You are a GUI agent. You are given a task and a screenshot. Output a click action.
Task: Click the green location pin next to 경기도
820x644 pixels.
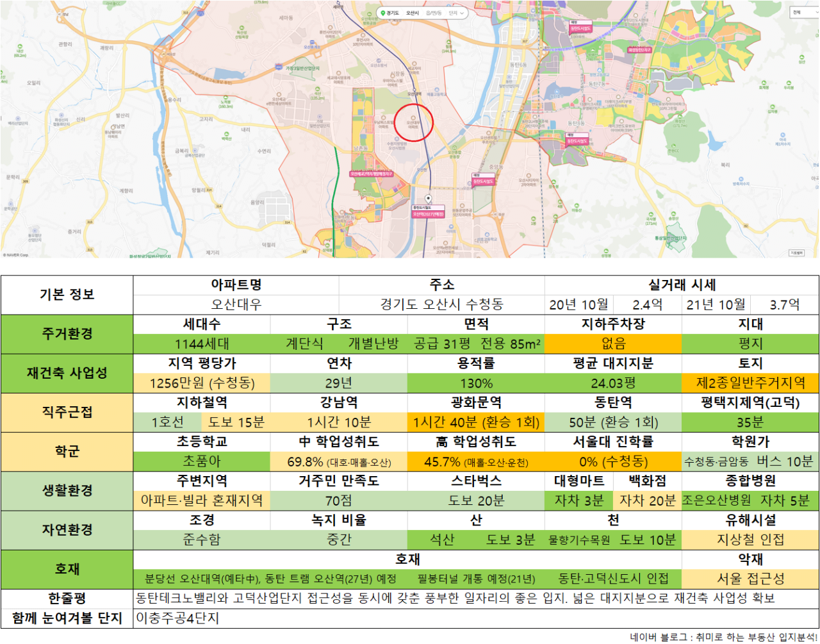point(383,13)
